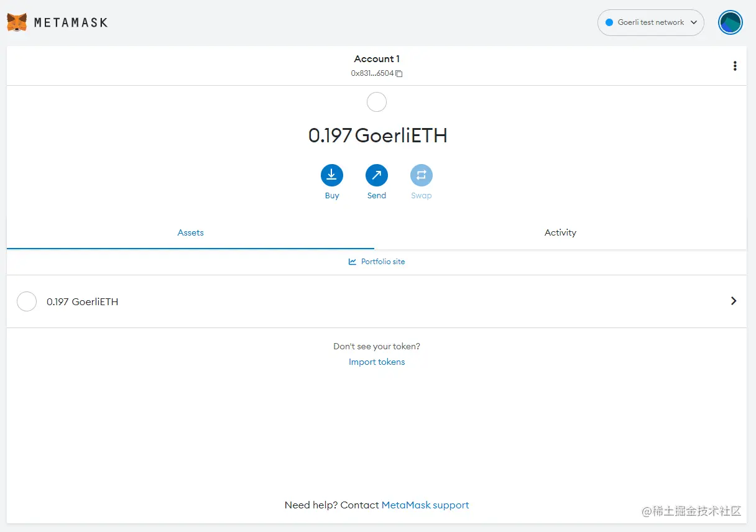This screenshot has width=756, height=532.
Task: Open the Goerli test network dropdown
Action: 650,22
